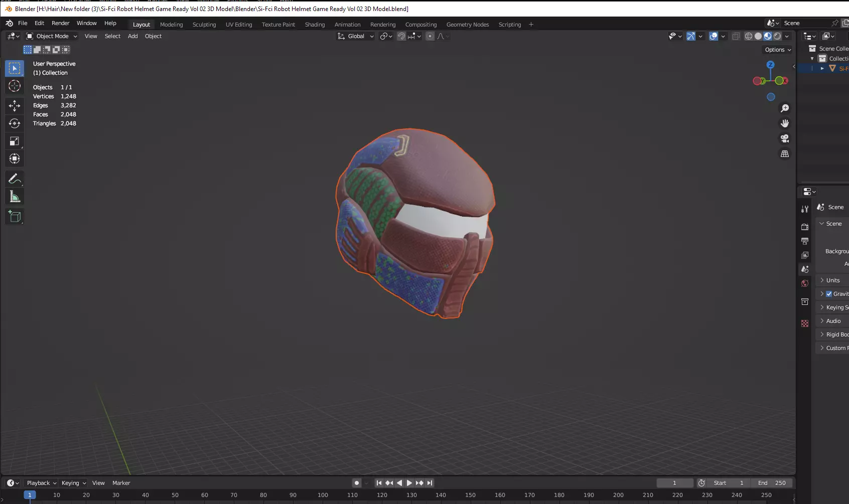Image resolution: width=849 pixels, height=504 pixels.
Task: Select the Select Box tool
Action: (15, 68)
